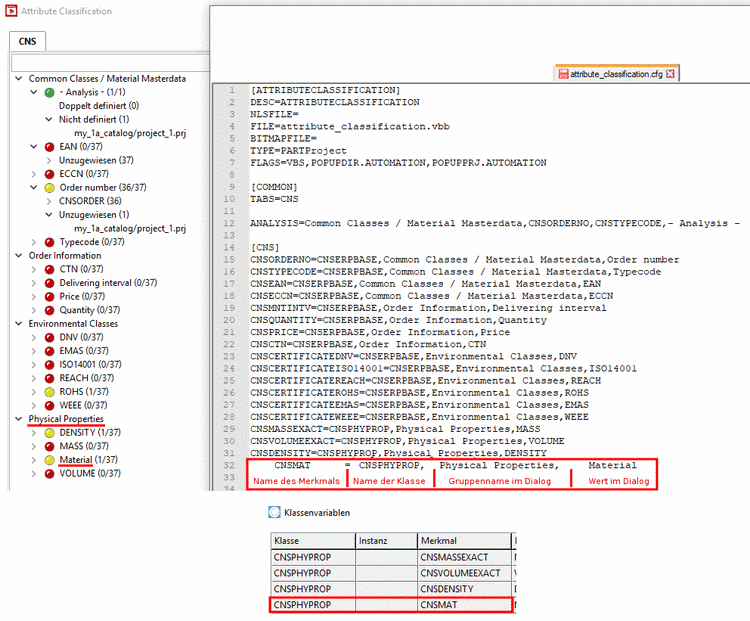The width and height of the screenshot is (750, 621).
Task: Select the Physical Properties tree label
Action: click(66, 419)
